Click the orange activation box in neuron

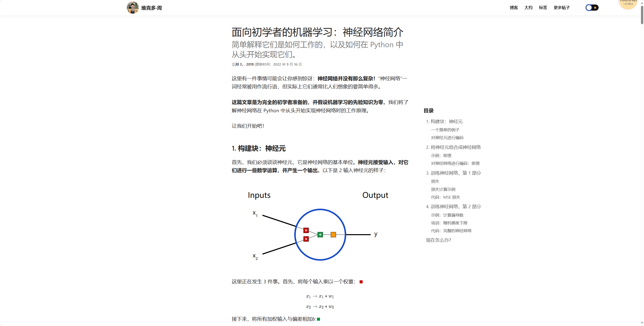point(333,235)
